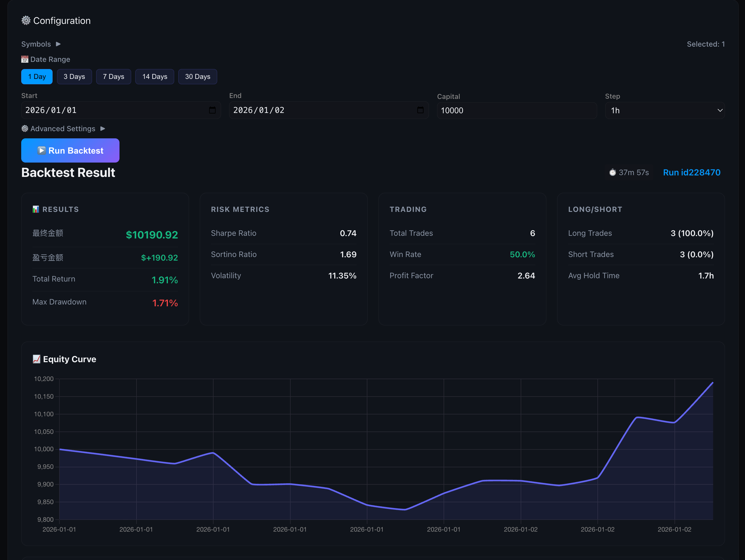This screenshot has width=745, height=560.
Task: Click the Profit Factor value 2.64
Action: coord(526,276)
